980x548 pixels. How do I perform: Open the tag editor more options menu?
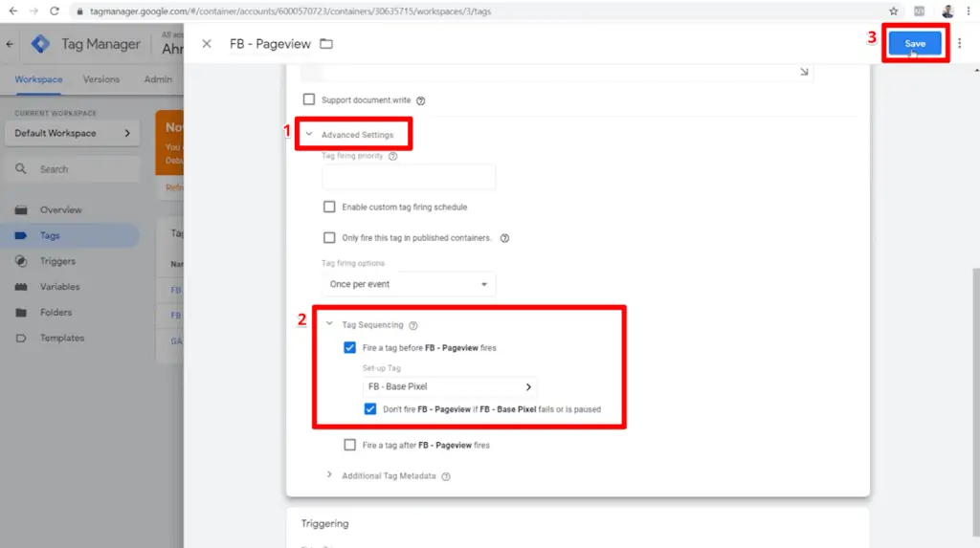(959, 43)
